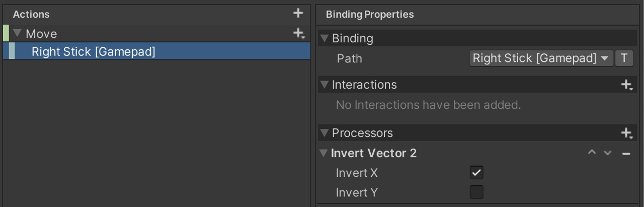
Task: Select the Right Stick [Gamepad] binding row
Action: click(94, 51)
